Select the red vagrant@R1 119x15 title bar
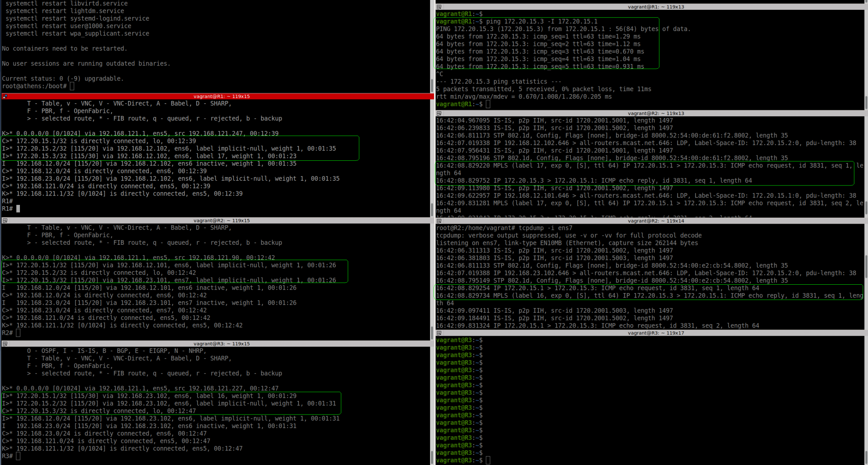This screenshot has height=465, width=868. click(218, 96)
